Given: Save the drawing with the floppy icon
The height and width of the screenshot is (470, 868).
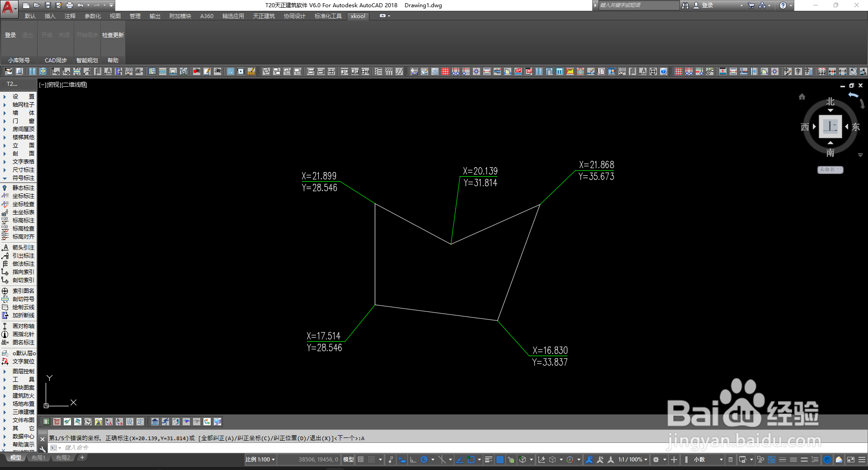Looking at the screenshot, I should coord(48,5).
